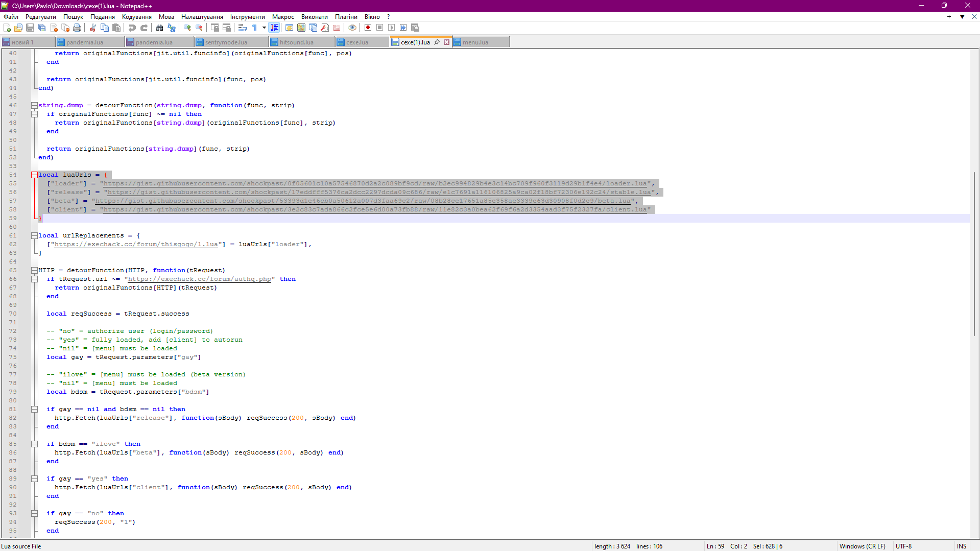Collapse the HTTP detour fold on line 65
Viewport: 980px width, 551px height.
click(34, 270)
